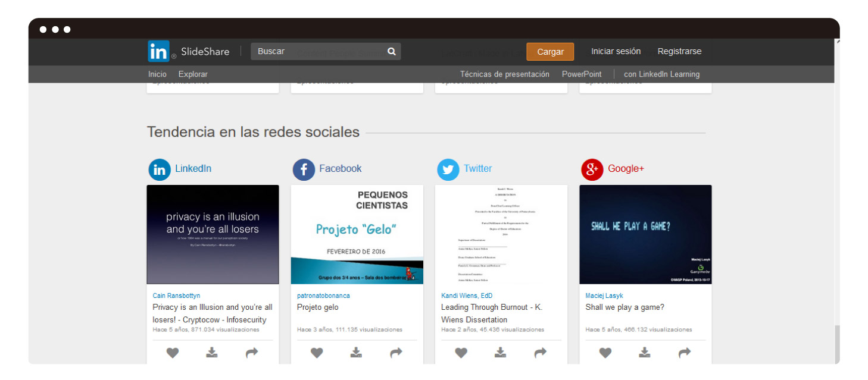This screenshot has width=868, height=380.
Task: Open the Twitter round bird icon
Action: click(x=448, y=169)
